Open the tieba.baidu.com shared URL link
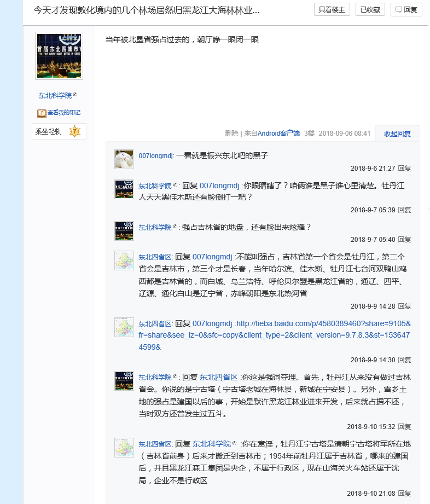The image size is (430, 504). [x=275, y=335]
